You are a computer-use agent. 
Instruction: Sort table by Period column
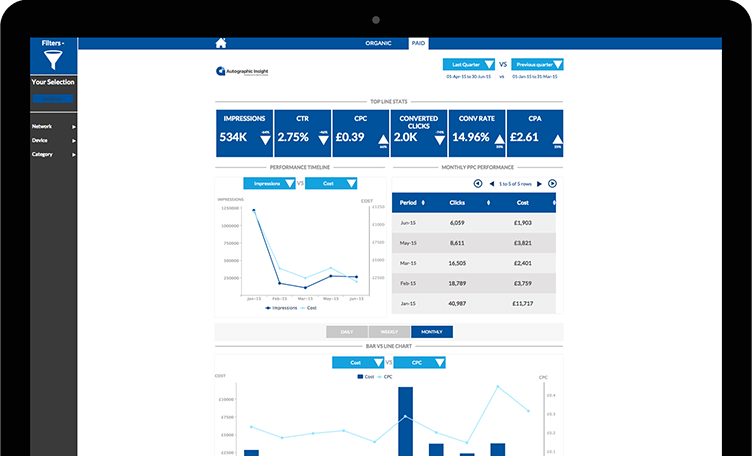[x=415, y=203]
